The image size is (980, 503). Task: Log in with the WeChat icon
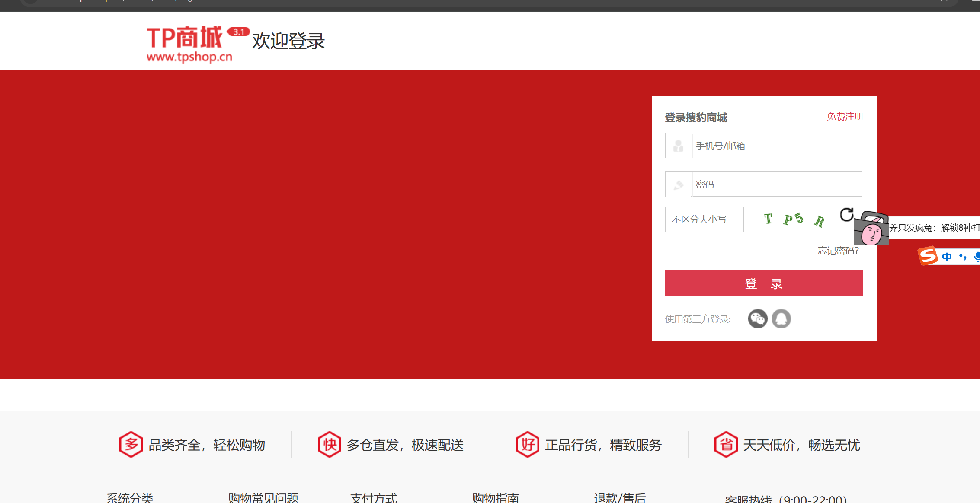[x=757, y=319]
